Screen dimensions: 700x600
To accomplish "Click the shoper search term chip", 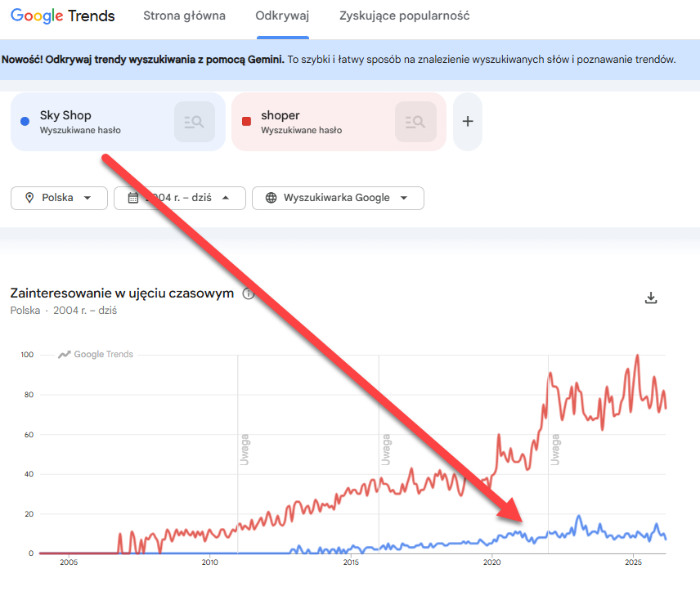I will (x=311, y=122).
